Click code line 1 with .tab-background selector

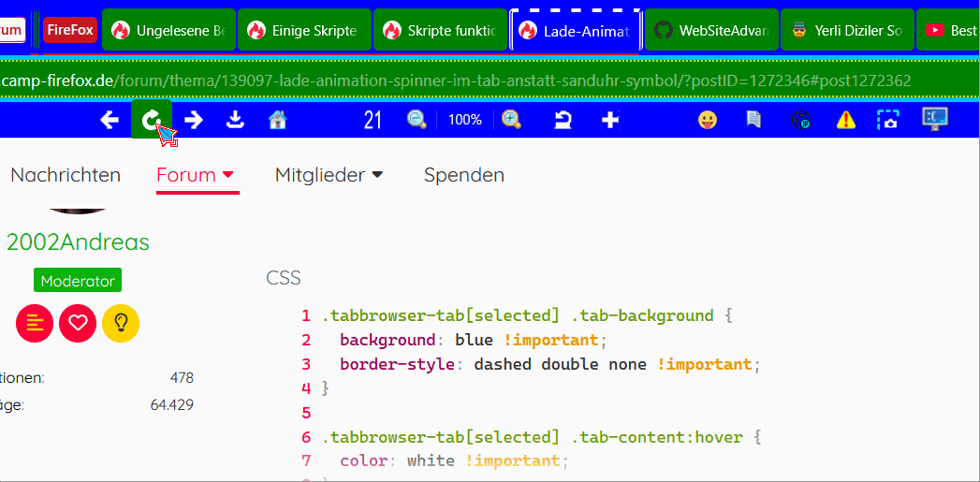point(527,315)
